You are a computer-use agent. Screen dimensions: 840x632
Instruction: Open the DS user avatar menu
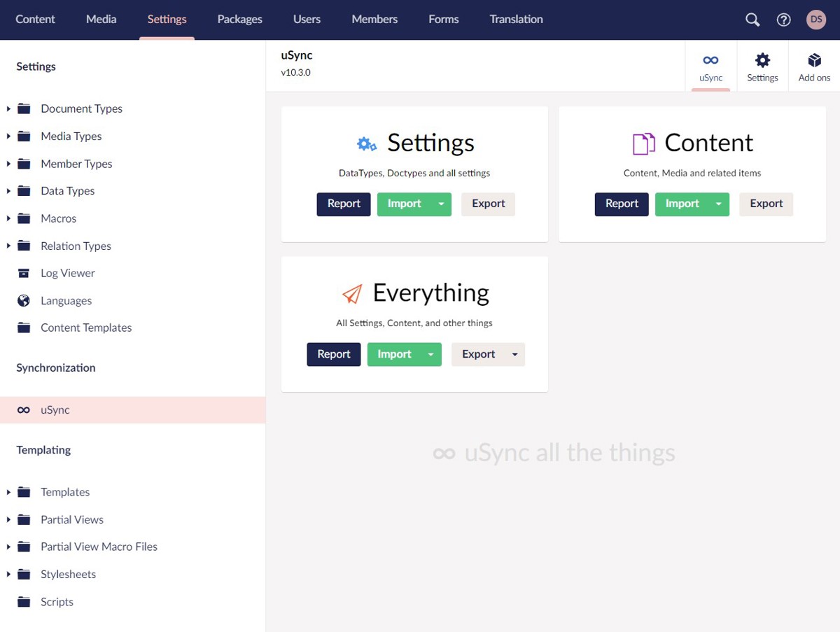pyautogui.click(x=816, y=20)
